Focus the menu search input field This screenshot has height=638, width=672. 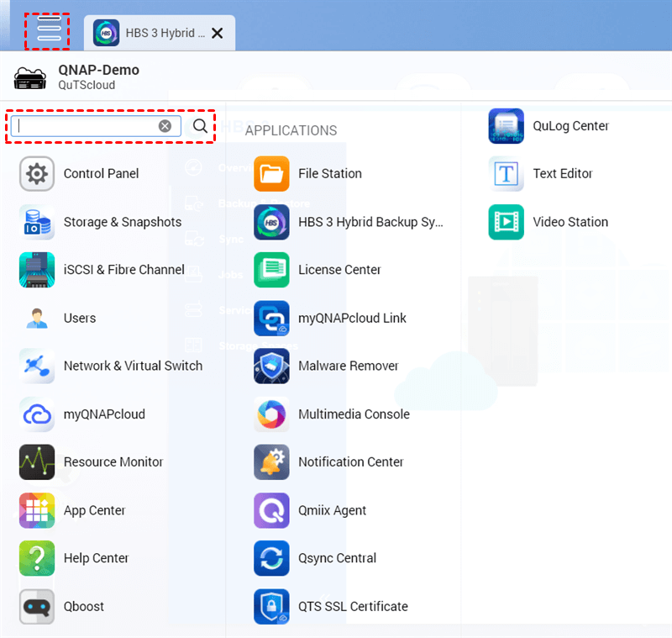96,126
